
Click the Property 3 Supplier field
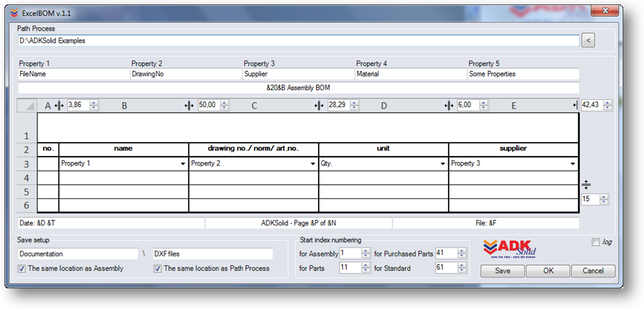(299, 75)
